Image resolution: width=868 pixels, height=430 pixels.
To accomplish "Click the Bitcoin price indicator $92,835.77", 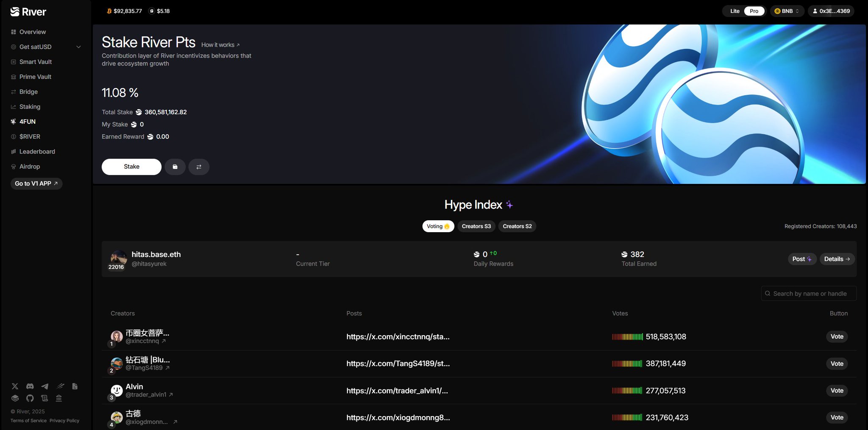I will 125,11.
